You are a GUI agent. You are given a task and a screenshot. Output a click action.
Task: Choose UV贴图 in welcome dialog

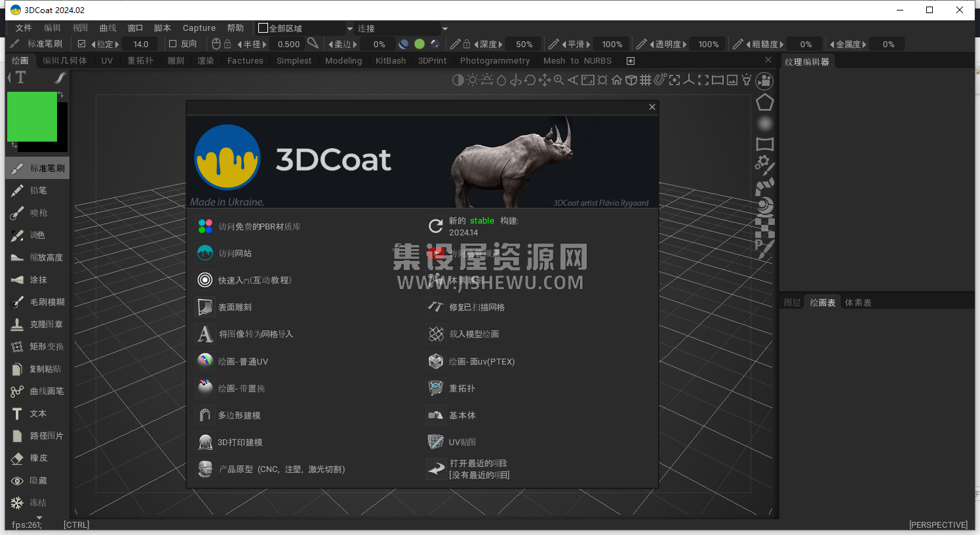(x=463, y=443)
